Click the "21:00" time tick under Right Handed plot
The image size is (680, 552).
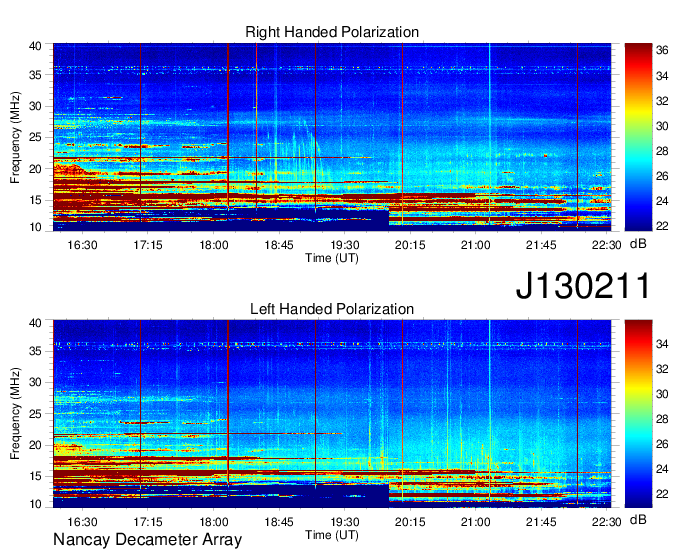tap(475, 245)
